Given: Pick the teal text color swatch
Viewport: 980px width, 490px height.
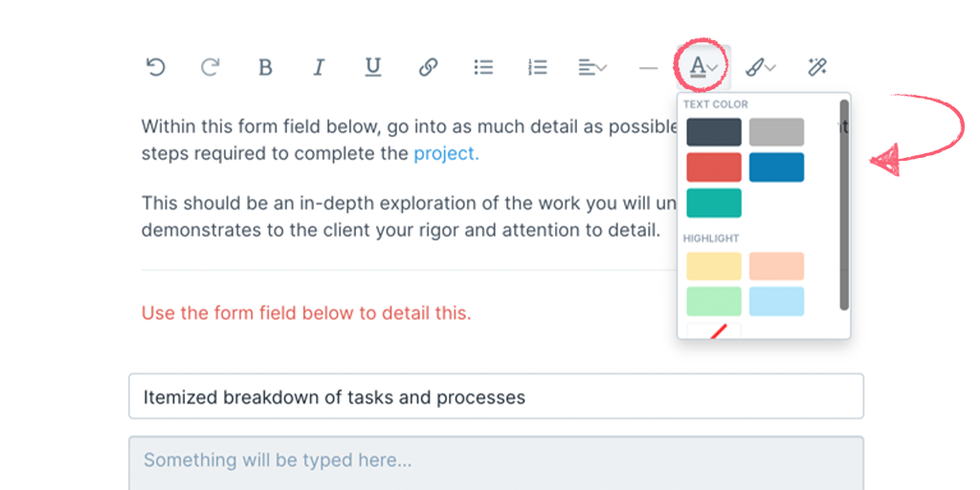Looking at the screenshot, I should 714,203.
